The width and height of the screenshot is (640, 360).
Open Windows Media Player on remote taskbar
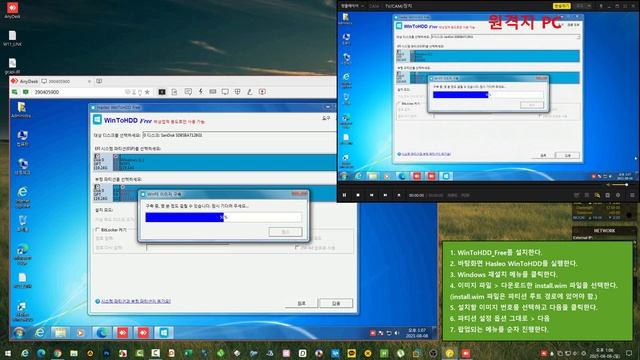tap(80, 333)
